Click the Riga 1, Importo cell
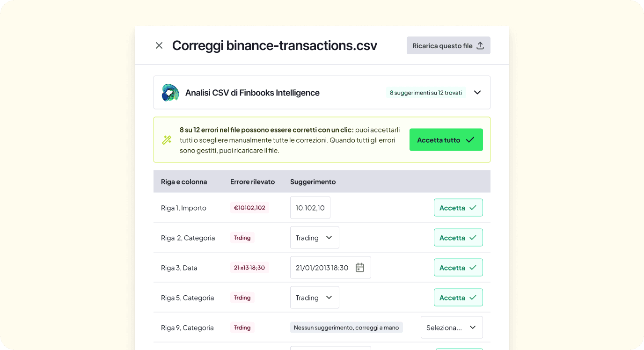Screen dimensions: 644x350 183,208
